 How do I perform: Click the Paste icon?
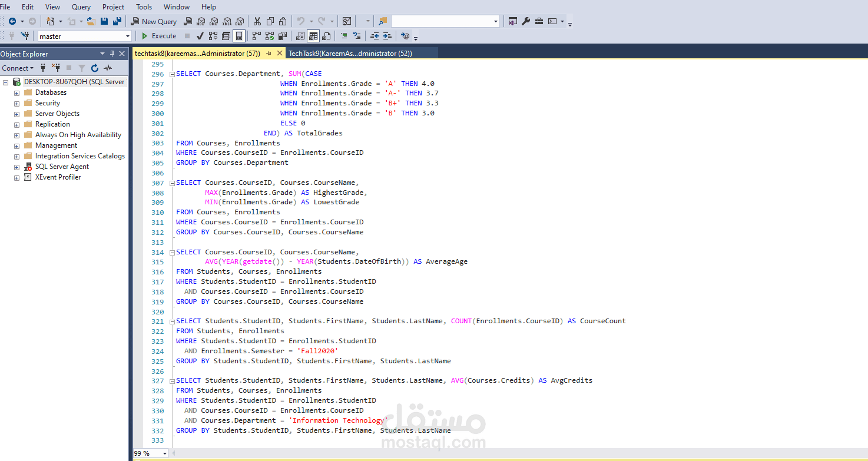point(283,21)
